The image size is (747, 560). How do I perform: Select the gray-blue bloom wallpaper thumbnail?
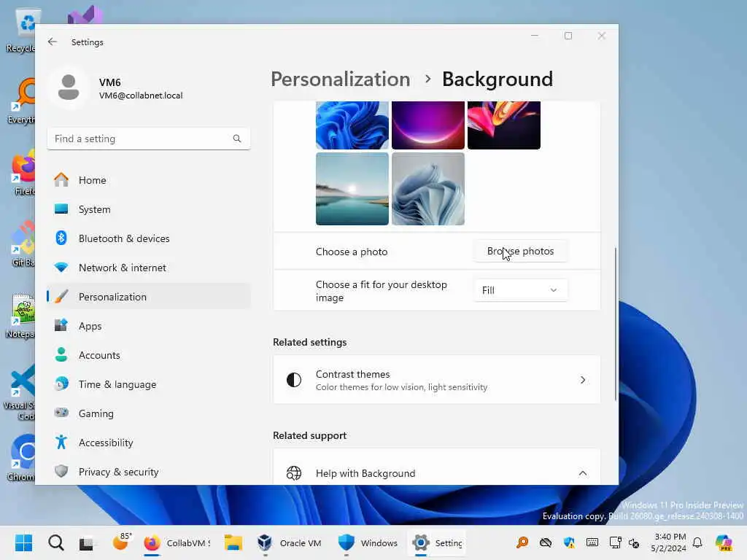(427, 189)
